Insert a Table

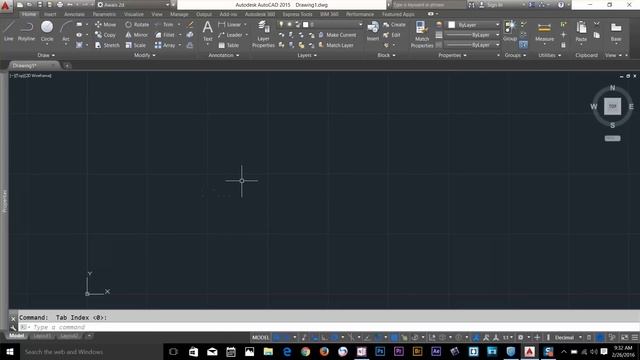pyautogui.click(x=229, y=45)
